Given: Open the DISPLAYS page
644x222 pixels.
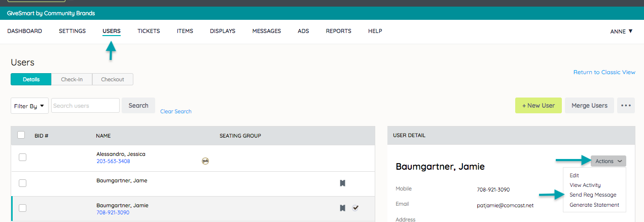Looking at the screenshot, I should (223, 31).
